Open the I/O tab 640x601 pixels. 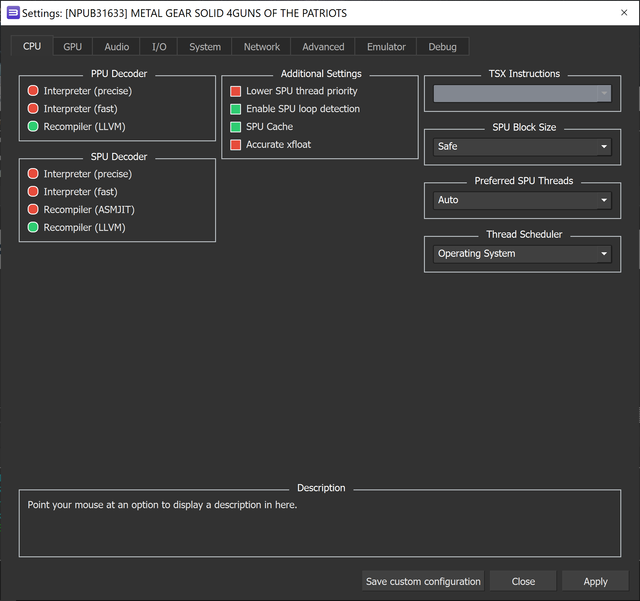pyautogui.click(x=159, y=47)
